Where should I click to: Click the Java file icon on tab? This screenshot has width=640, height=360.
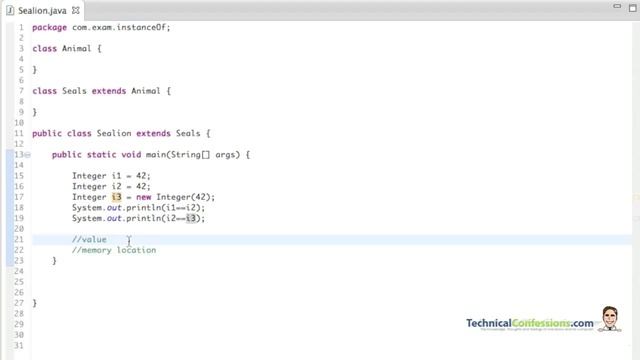tap(10, 11)
